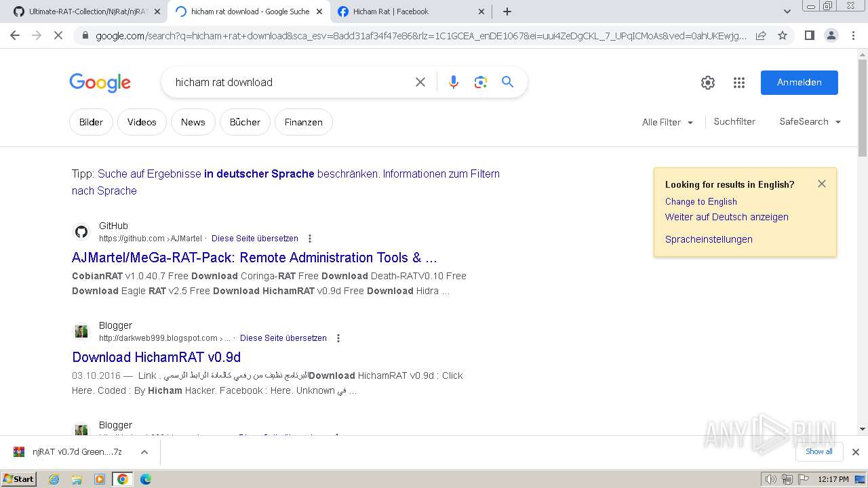The image size is (868, 488).
Task: Open tab search chevron
Action: pos(787,12)
